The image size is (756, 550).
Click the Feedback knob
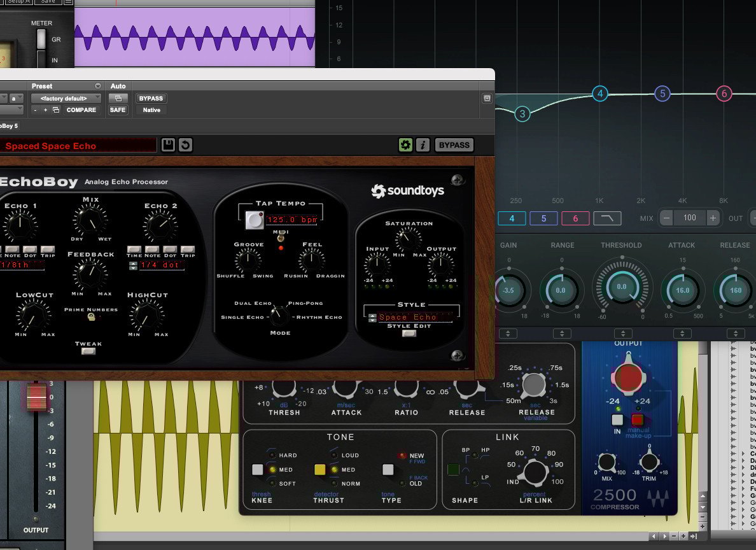point(90,274)
